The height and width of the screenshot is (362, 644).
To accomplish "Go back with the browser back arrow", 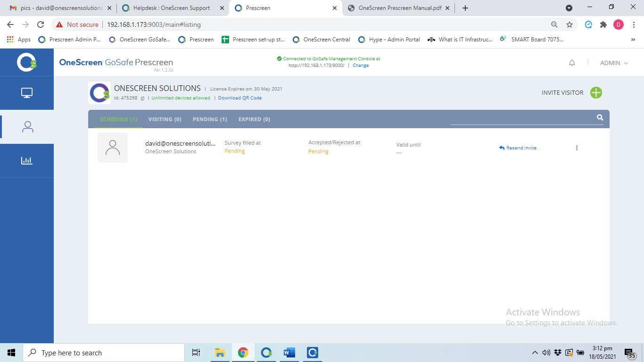I will click(10, 25).
